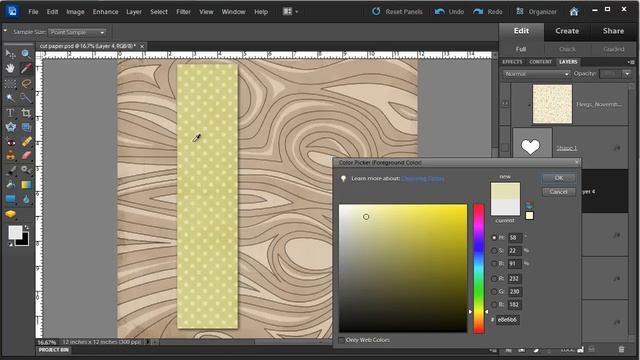640x360 pixels.
Task: Click the small web-safe color swatch
Action: pos(529,216)
